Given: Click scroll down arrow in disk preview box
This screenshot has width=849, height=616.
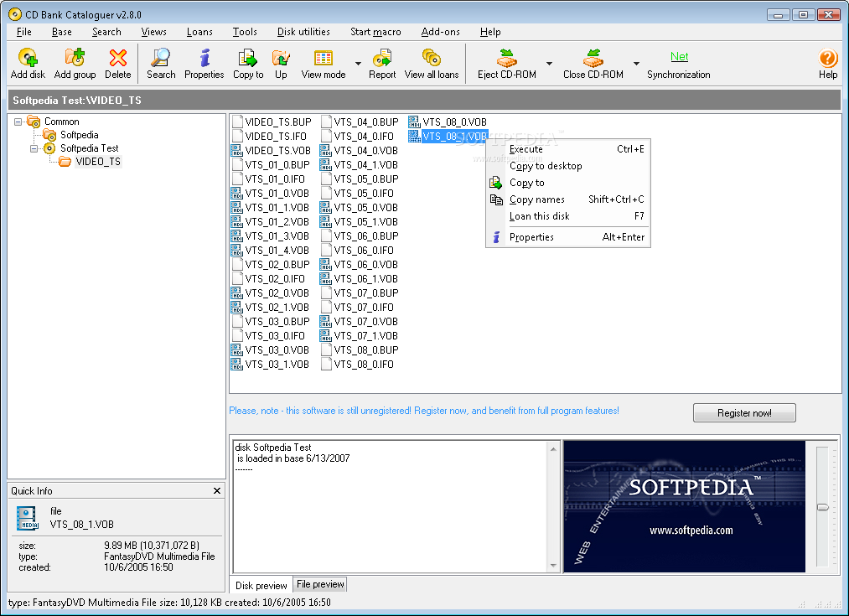Looking at the screenshot, I should point(553,565).
